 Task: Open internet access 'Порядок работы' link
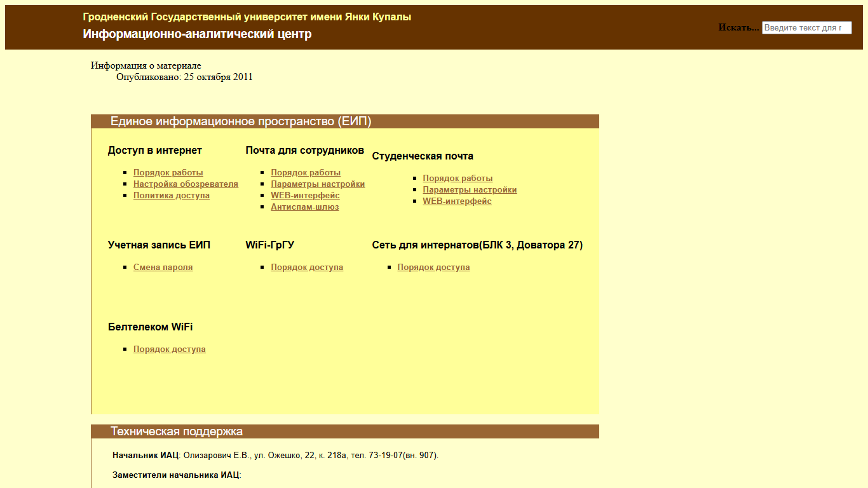coord(168,173)
